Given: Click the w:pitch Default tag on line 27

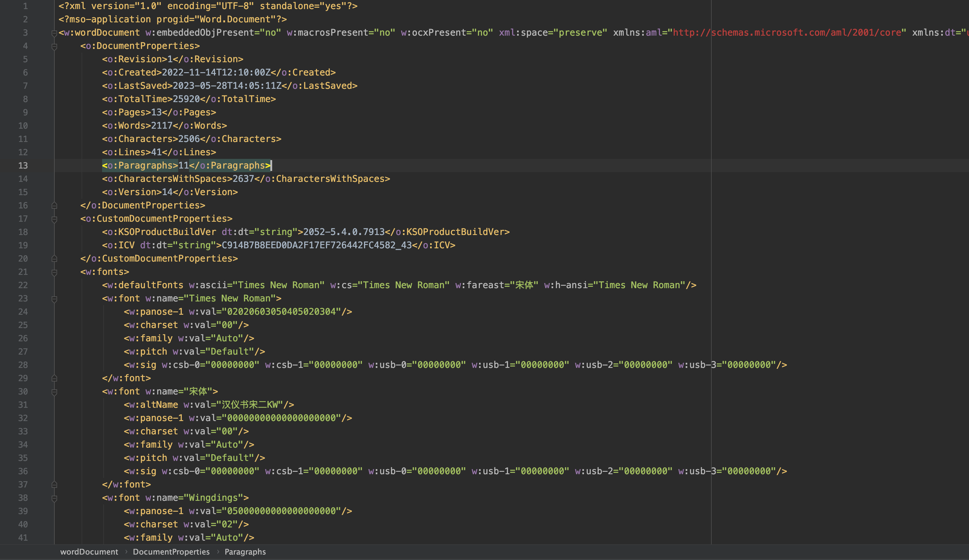Looking at the screenshot, I should click(x=195, y=352).
